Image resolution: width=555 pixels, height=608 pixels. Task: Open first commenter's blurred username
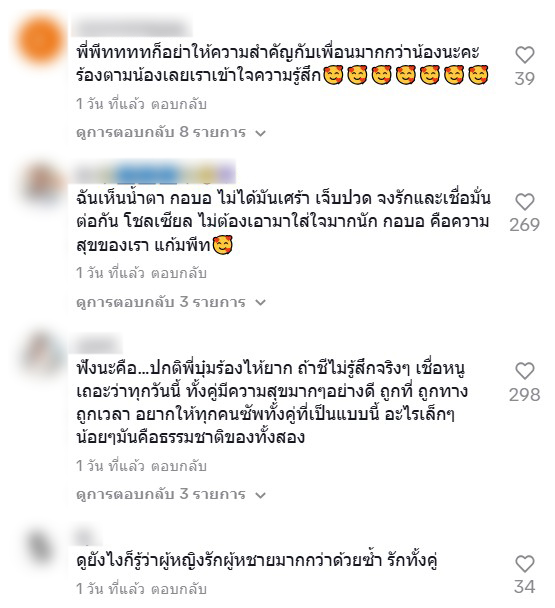(x=132, y=28)
